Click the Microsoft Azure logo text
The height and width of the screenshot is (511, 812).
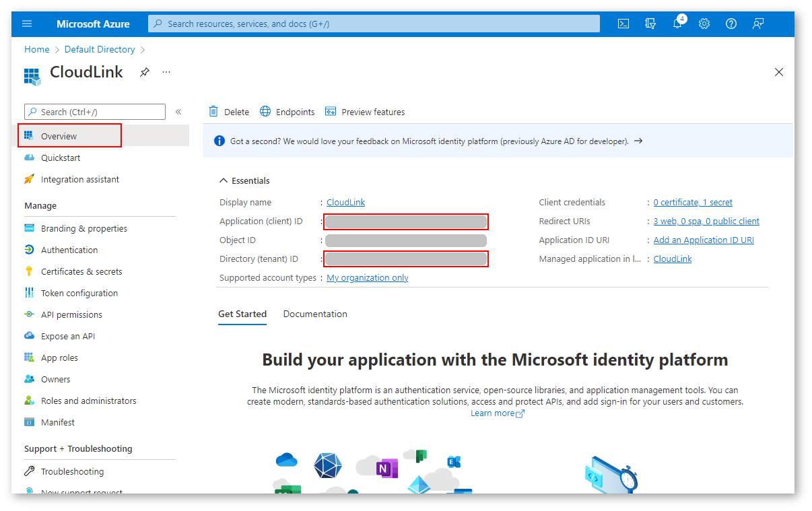[x=93, y=24]
